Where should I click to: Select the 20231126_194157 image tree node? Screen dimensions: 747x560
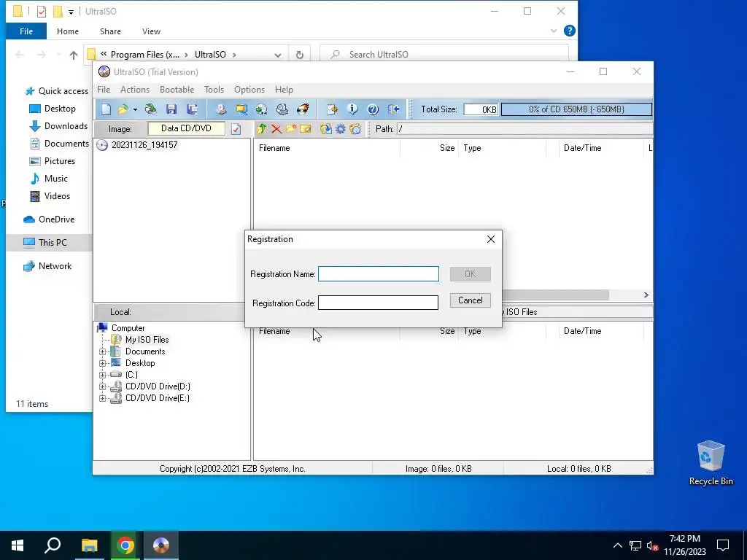[x=144, y=145]
